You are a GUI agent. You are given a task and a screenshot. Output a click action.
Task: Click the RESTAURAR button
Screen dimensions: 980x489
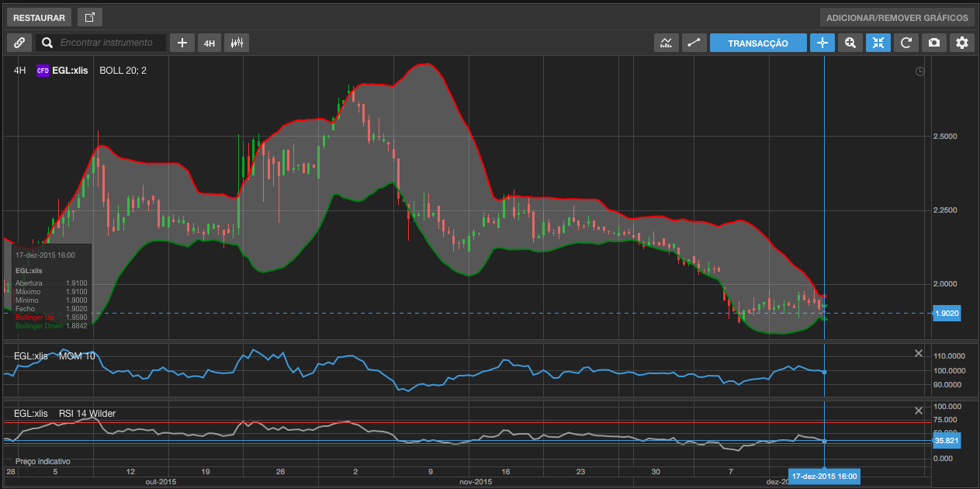39,17
